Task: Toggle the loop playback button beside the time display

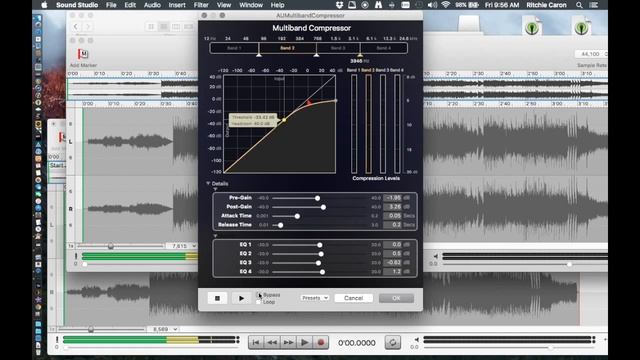Action: (393, 342)
